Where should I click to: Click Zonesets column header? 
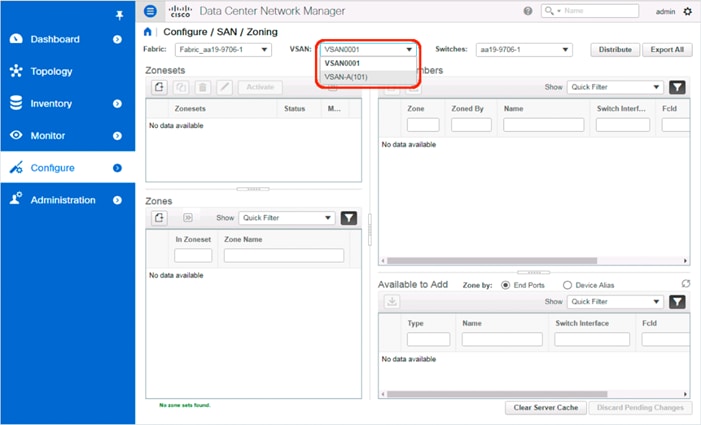(x=190, y=109)
